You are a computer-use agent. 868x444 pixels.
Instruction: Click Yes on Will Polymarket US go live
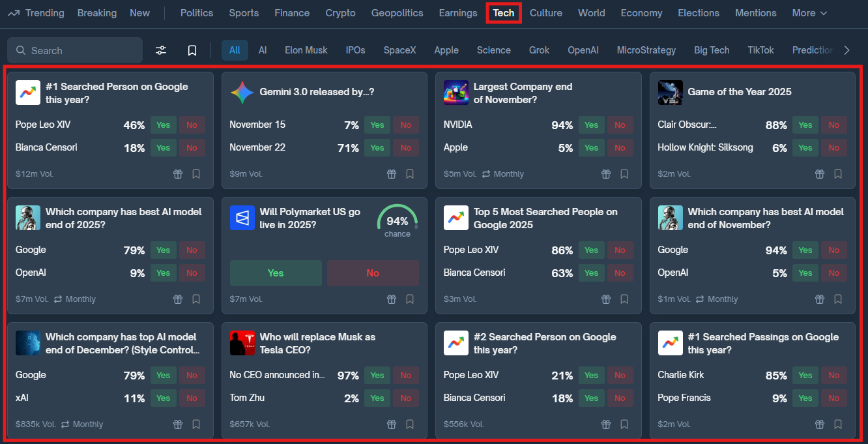275,273
